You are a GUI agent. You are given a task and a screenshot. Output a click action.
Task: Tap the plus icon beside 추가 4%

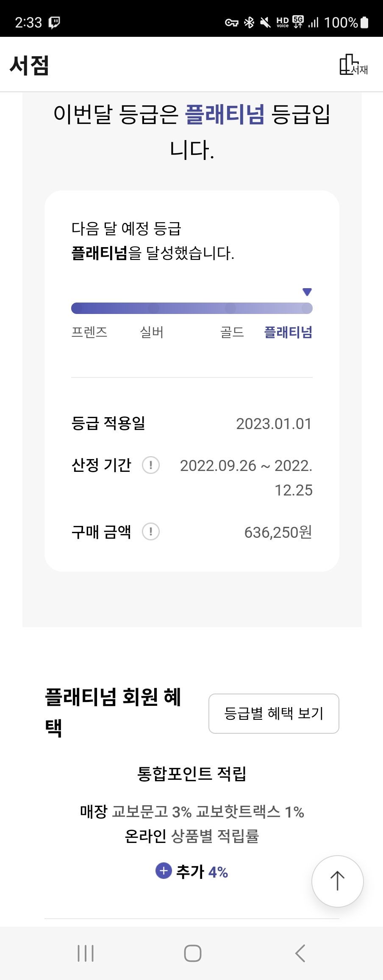[164, 871]
